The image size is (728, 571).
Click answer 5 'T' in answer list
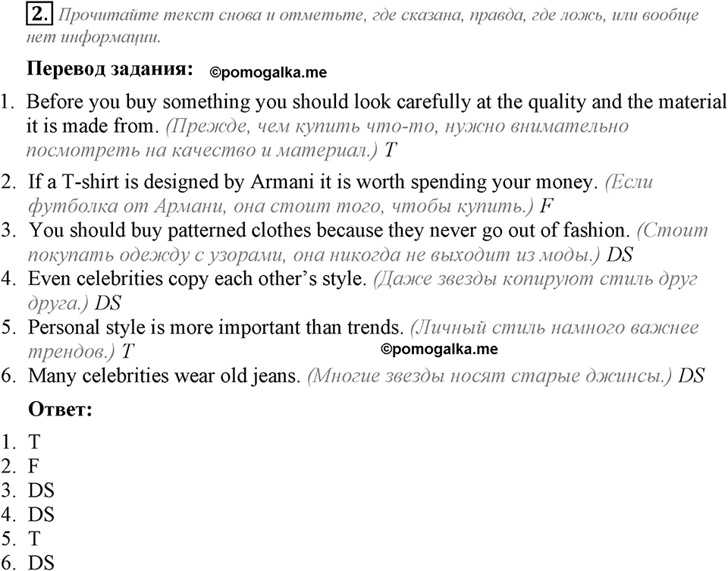point(34,538)
